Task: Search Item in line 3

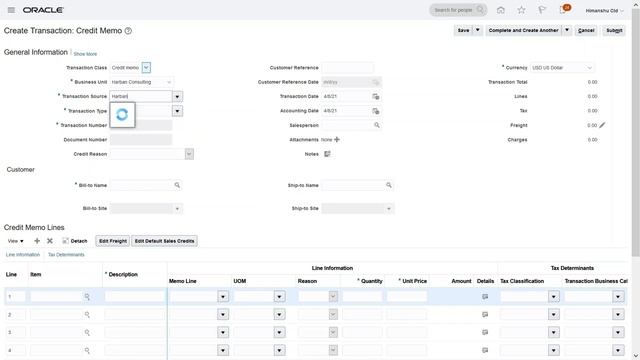Action: (87, 333)
